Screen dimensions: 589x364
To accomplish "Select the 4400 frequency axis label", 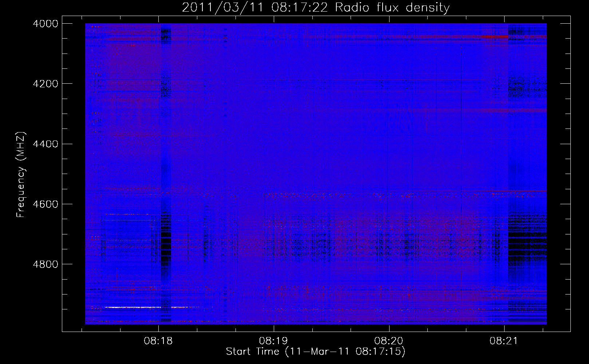I will click(x=46, y=144).
